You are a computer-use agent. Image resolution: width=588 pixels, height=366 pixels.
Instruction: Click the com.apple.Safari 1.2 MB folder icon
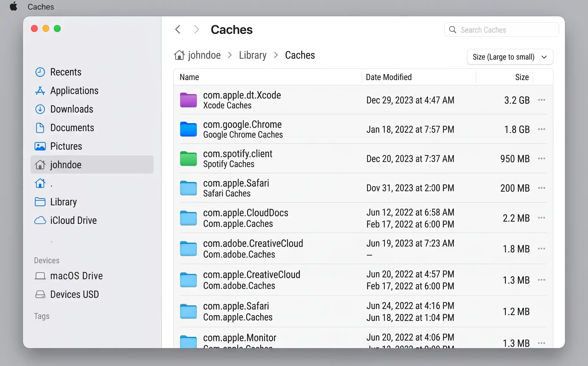tap(188, 311)
